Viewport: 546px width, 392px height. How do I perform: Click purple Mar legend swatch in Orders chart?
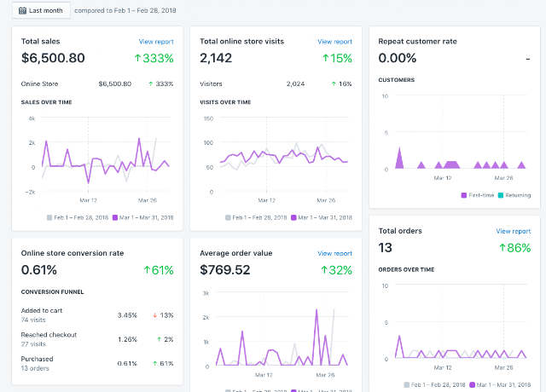point(472,384)
